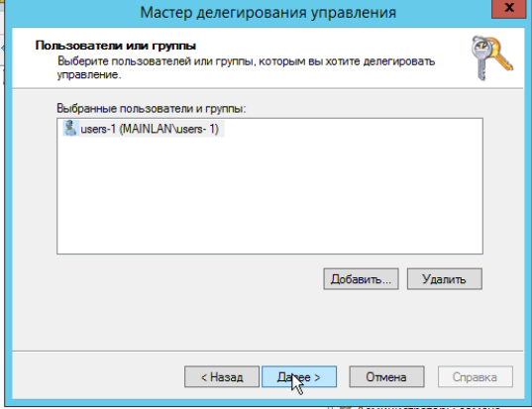
Task: Click the Выбранные пользователи и группы label
Action: click(x=151, y=108)
